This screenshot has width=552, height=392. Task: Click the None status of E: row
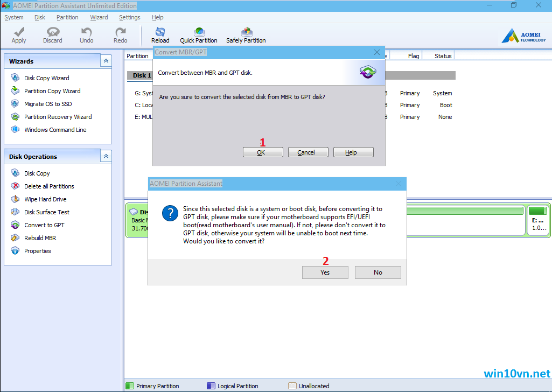pyautogui.click(x=445, y=117)
